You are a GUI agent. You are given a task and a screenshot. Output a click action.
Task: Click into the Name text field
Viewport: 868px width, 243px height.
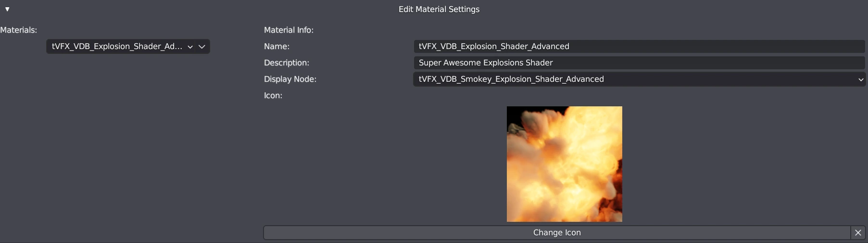673,47
